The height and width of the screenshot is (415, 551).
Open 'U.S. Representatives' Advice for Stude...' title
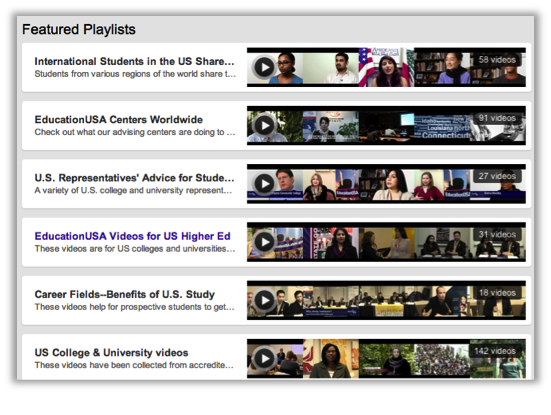(x=134, y=178)
